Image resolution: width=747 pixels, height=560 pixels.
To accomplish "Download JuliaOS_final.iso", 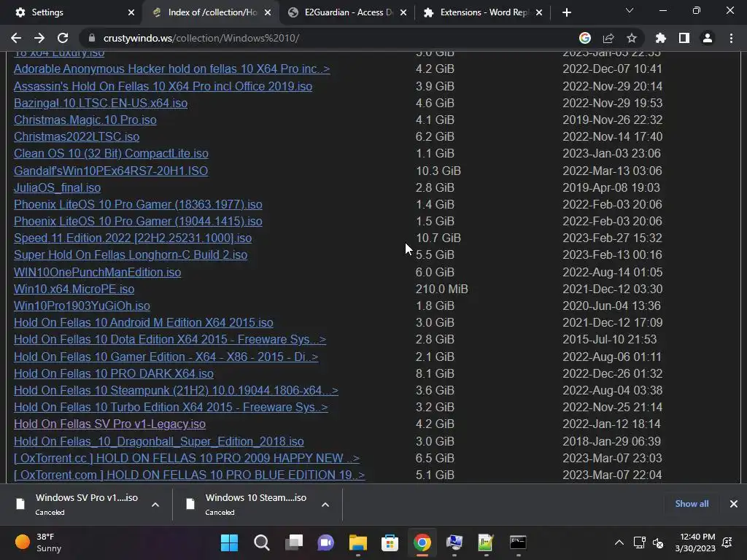I will click(x=57, y=187).
